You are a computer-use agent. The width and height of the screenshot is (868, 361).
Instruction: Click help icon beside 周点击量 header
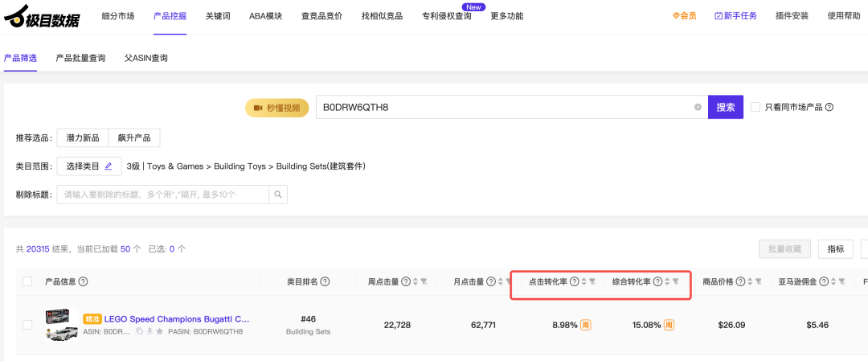tap(406, 282)
